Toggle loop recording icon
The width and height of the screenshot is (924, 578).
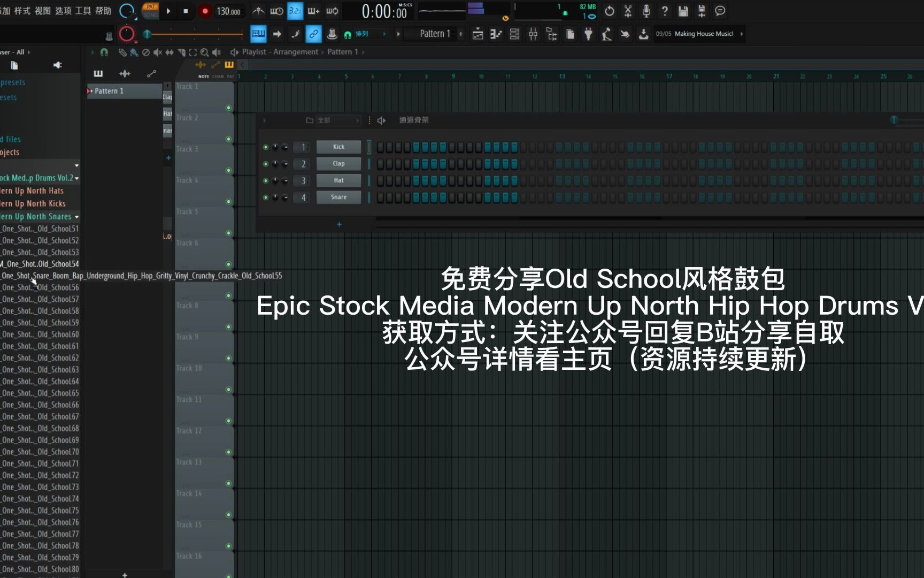tap(332, 11)
